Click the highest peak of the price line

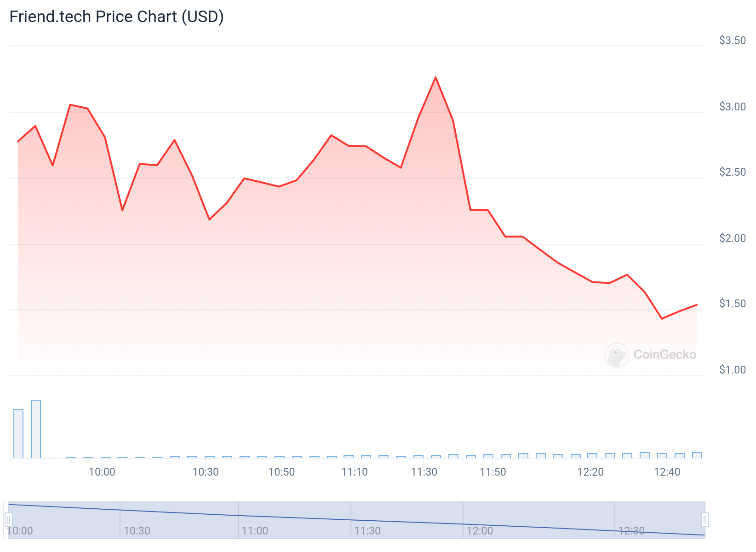(x=435, y=77)
